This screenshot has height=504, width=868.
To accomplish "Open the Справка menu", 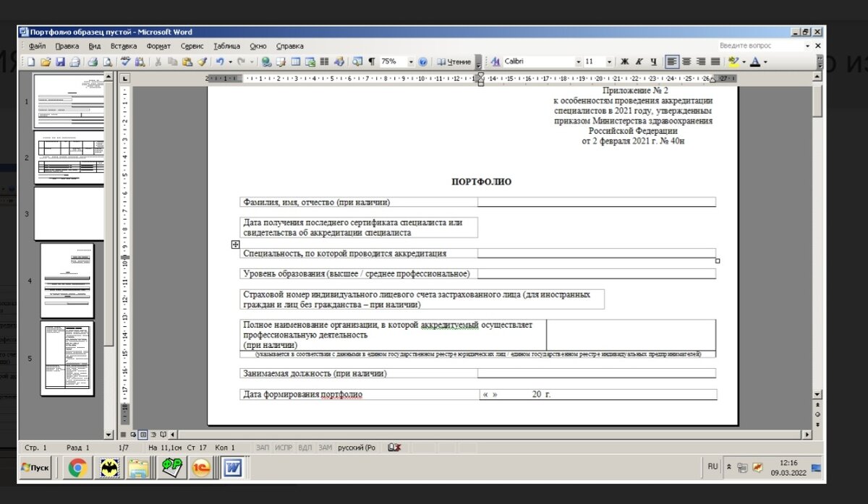I will click(x=289, y=46).
